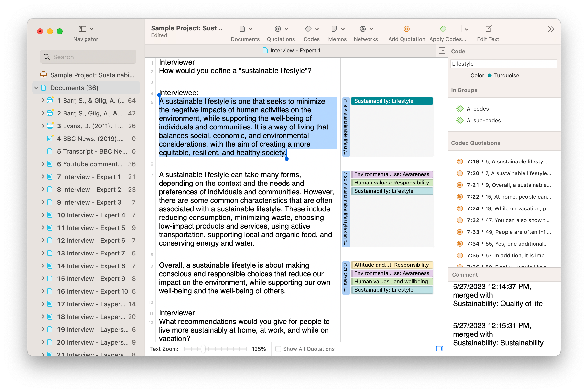
Task: Expand Interview - Expert 2 document
Action: [43, 189]
